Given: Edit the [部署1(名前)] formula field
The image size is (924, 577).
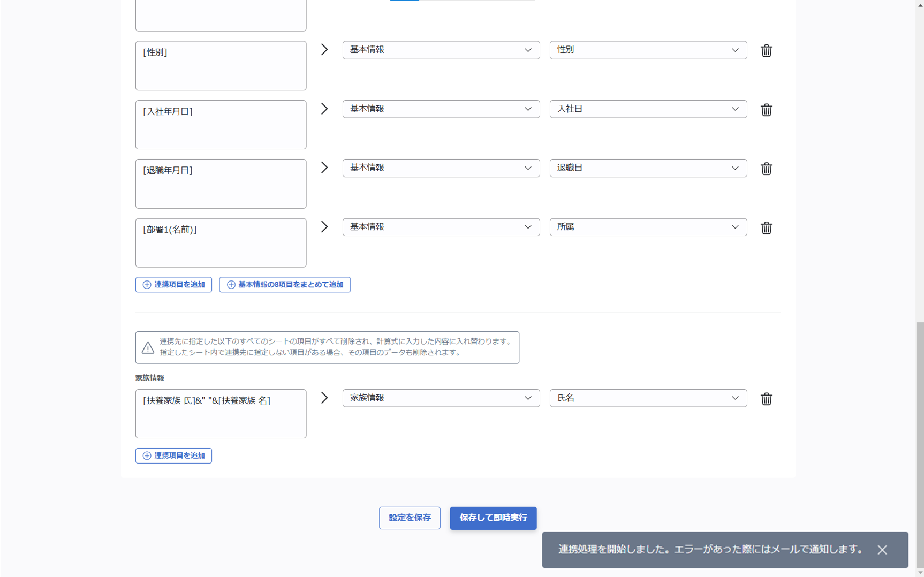Looking at the screenshot, I should coord(221,243).
